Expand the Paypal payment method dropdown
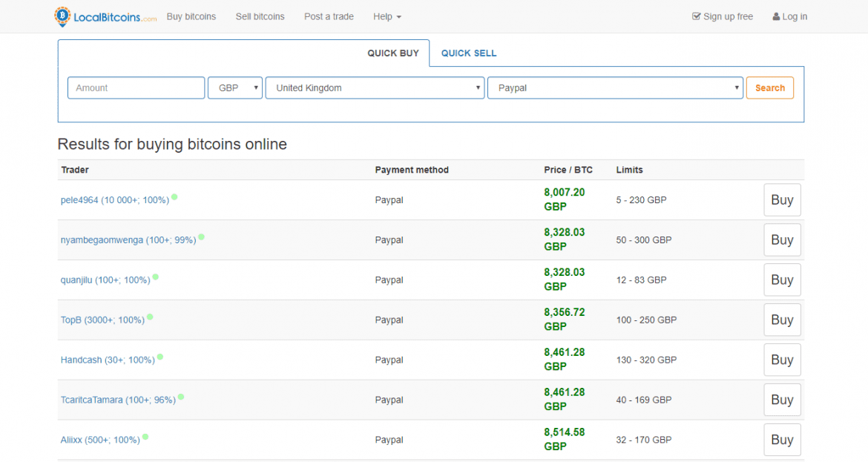This screenshot has height=462, width=868. pyautogui.click(x=615, y=88)
